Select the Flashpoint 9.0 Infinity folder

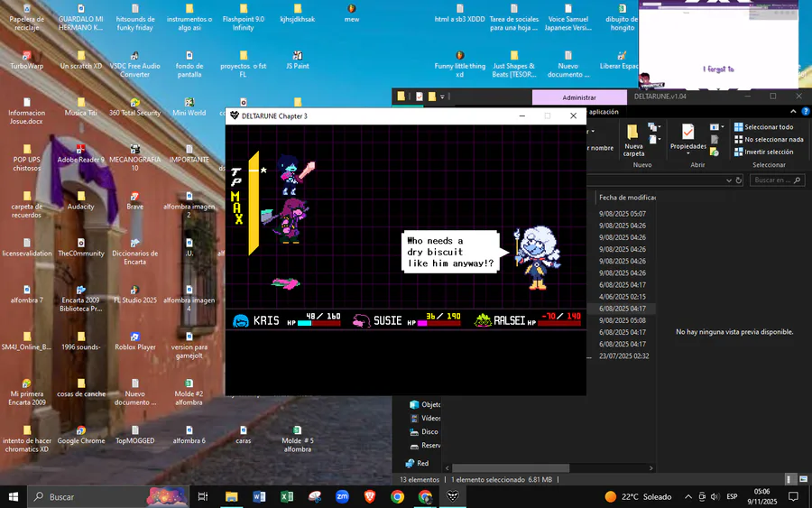(x=244, y=18)
